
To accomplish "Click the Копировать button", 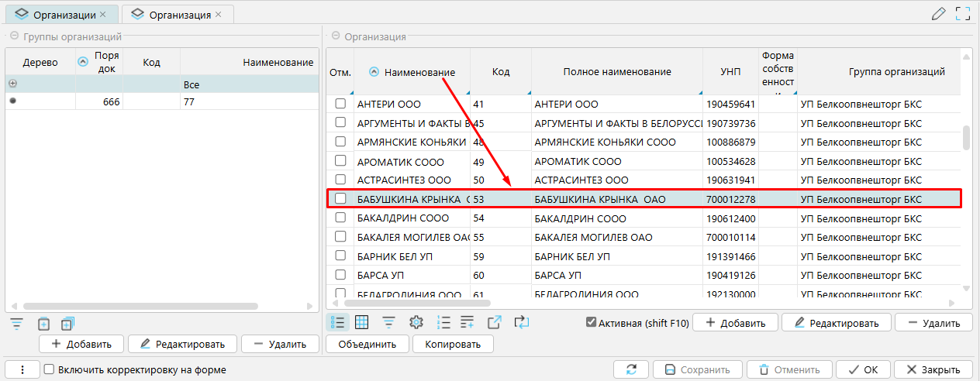I will 453,344.
